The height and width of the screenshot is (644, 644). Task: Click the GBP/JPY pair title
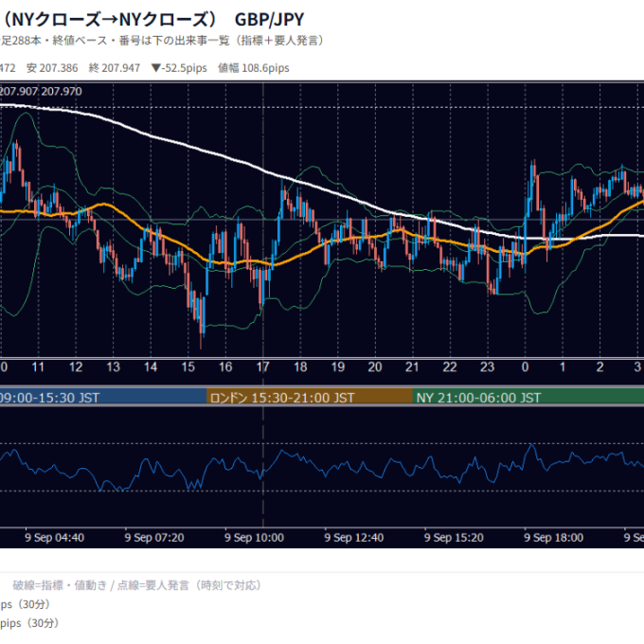[x=269, y=19]
